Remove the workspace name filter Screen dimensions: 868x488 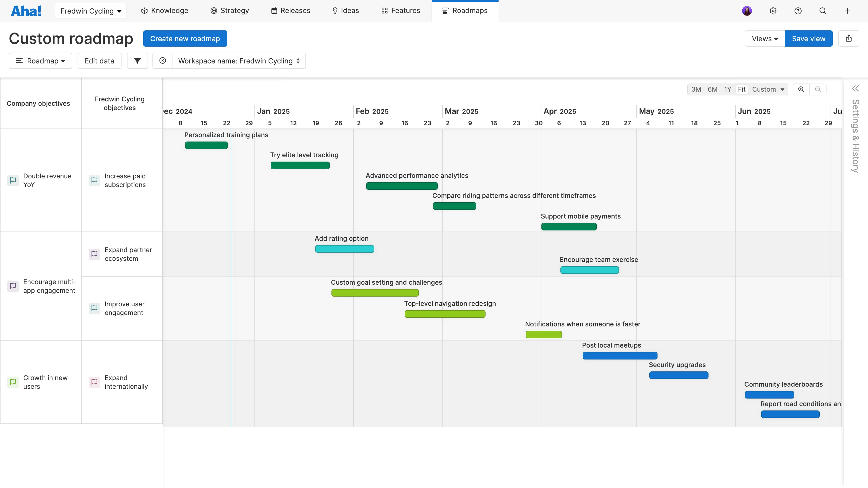point(163,61)
